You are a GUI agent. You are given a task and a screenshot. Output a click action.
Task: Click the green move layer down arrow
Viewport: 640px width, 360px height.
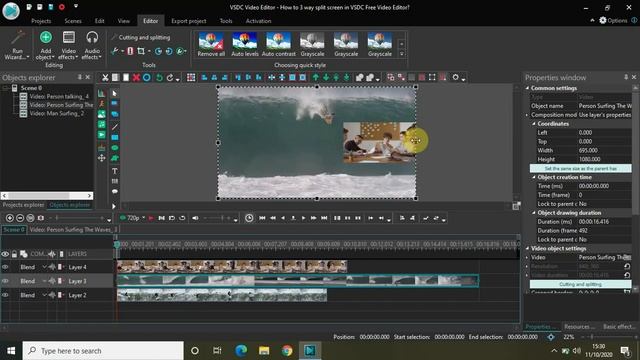(326, 78)
